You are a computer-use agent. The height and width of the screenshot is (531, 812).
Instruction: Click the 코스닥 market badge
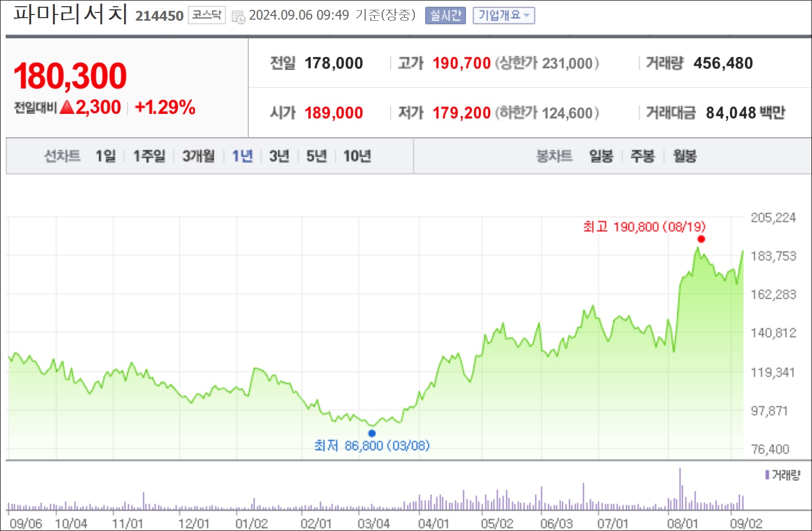click(206, 15)
